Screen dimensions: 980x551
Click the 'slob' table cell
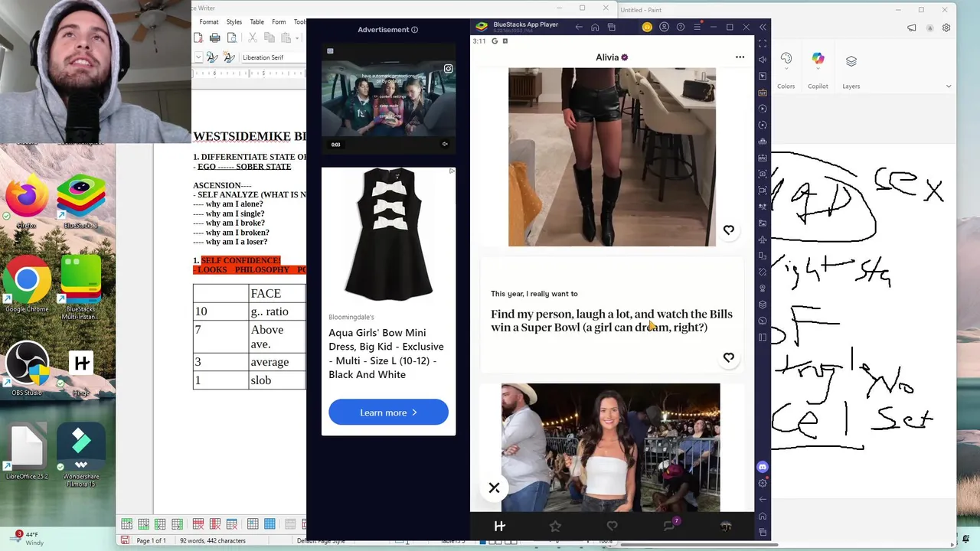pyautogui.click(x=276, y=380)
